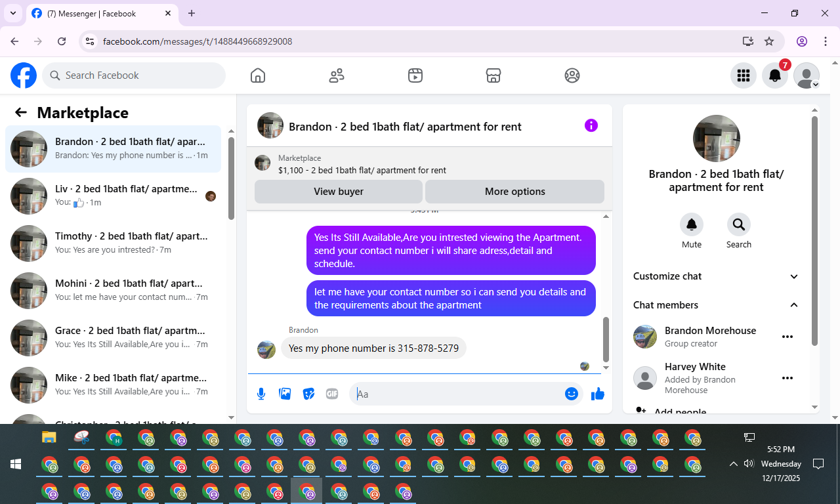Bookmark this page with the star icon
The width and height of the screenshot is (840, 504).
click(x=769, y=41)
